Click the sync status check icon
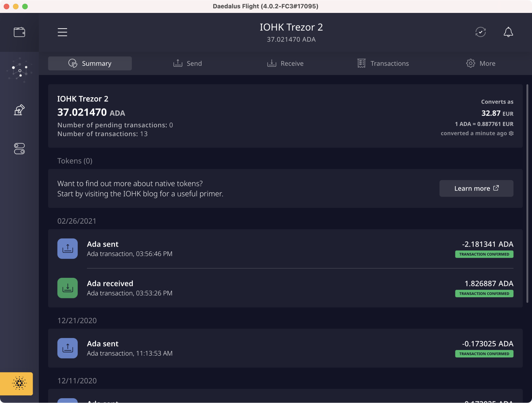 point(481,32)
